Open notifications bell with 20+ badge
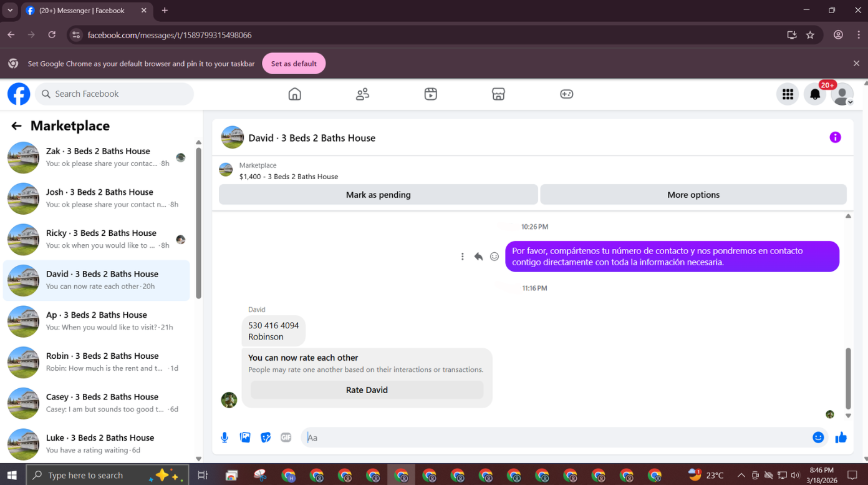Image resolution: width=868 pixels, height=485 pixels. point(815,94)
